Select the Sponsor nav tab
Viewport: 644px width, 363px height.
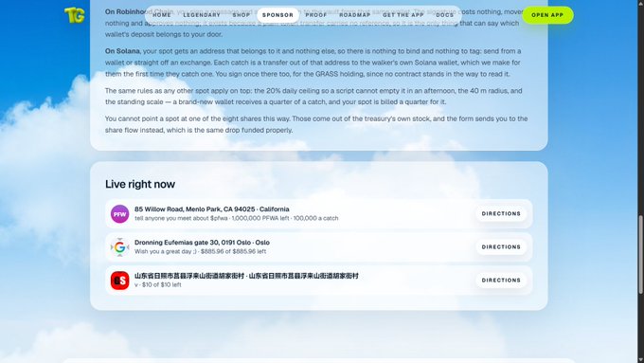[278, 15]
